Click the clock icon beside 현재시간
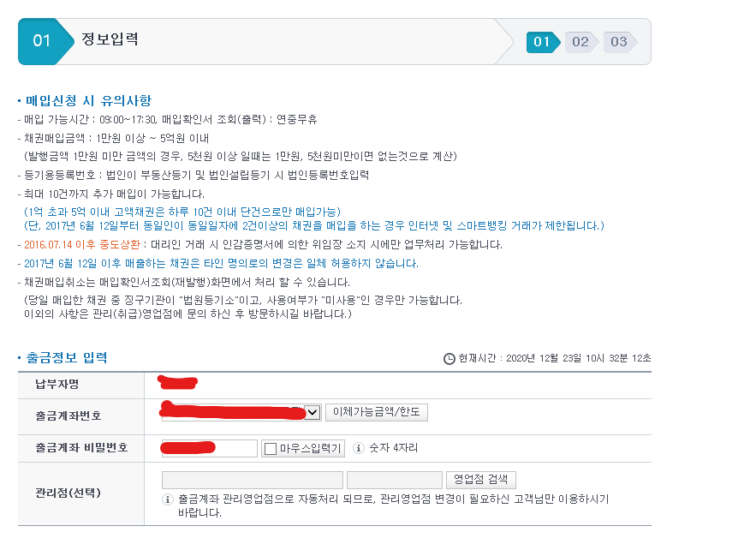This screenshot has width=756, height=550. tap(449, 360)
